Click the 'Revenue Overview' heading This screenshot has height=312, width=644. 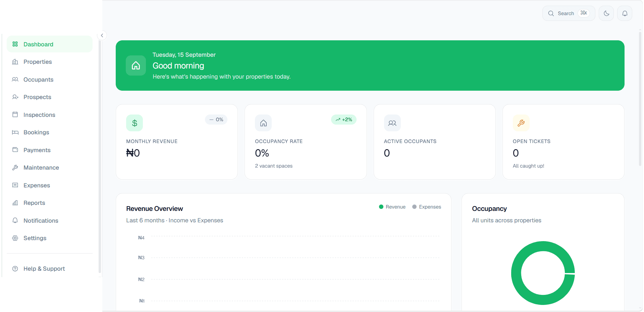pyautogui.click(x=155, y=209)
